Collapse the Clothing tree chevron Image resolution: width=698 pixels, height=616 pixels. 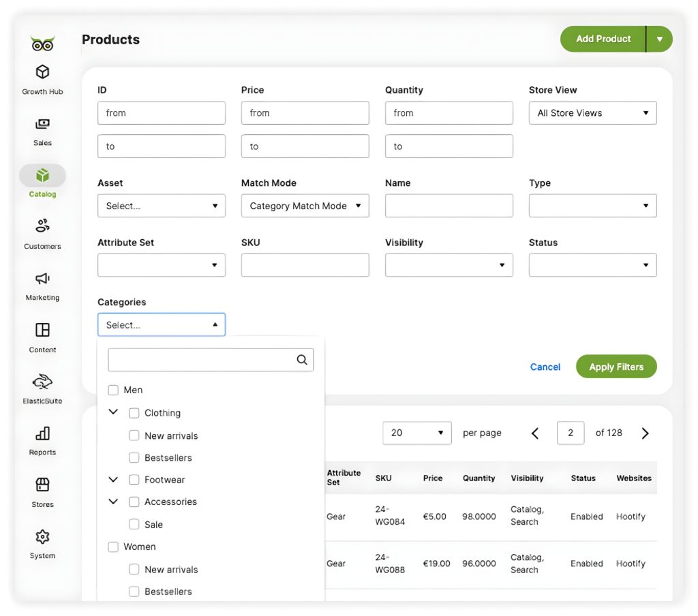coord(113,412)
